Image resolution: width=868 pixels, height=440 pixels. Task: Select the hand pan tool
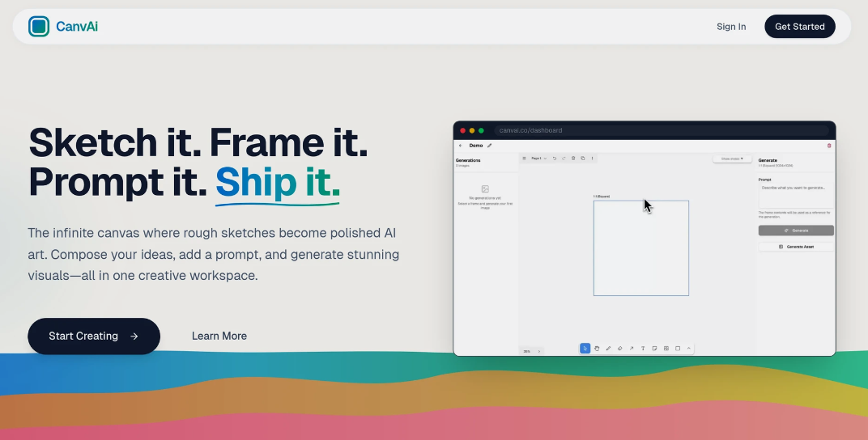coord(597,349)
